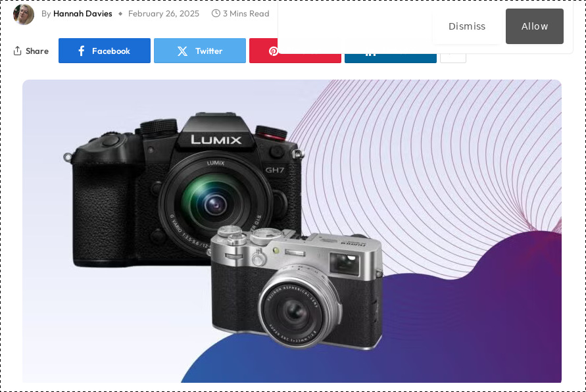Click the 3 Mins Read text
This screenshot has height=392, width=586.
click(246, 13)
